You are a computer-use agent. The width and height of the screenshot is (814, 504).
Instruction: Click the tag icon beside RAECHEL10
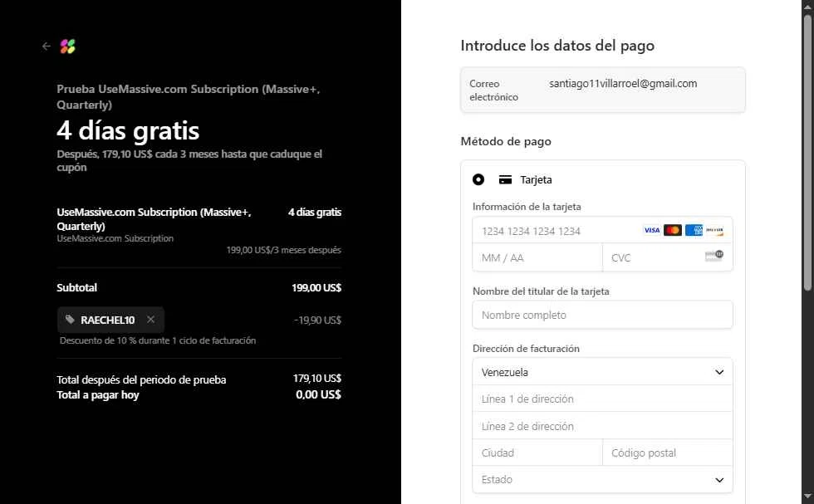[x=70, y=320]
